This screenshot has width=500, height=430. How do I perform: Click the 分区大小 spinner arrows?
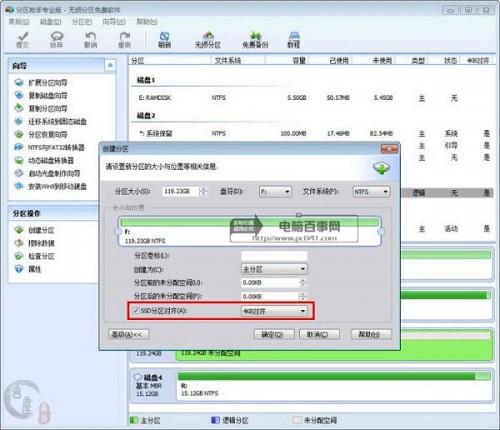[x=203, y=191]
